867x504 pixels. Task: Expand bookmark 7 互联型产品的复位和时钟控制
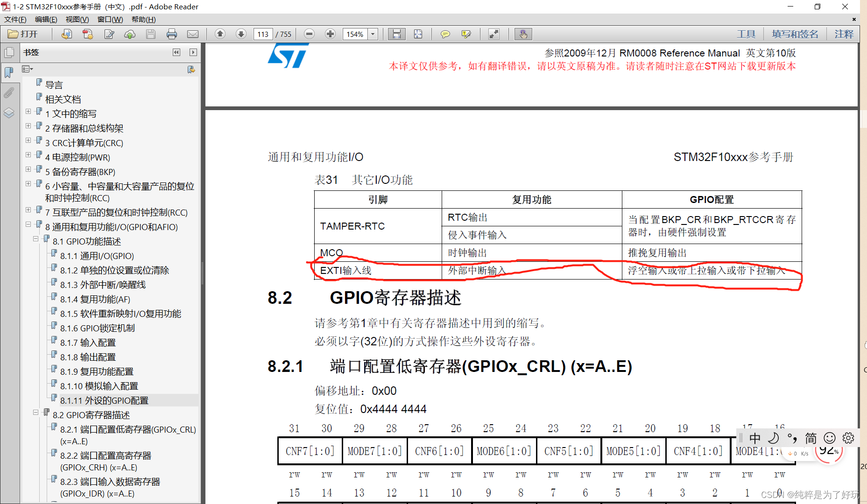click(x=28, y=210)
